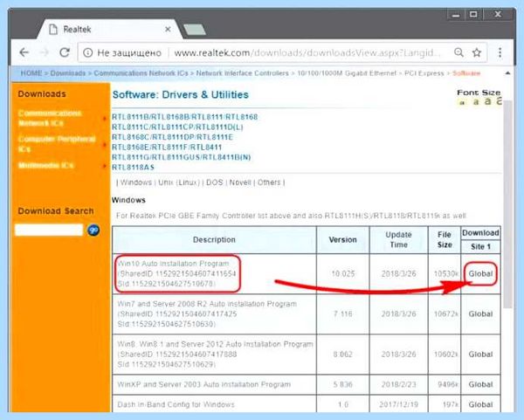The height and width of the screenshot is (420, 524).
Task: Open Network Interface Controllers breadcrumb link
Action: pos(242,73)
